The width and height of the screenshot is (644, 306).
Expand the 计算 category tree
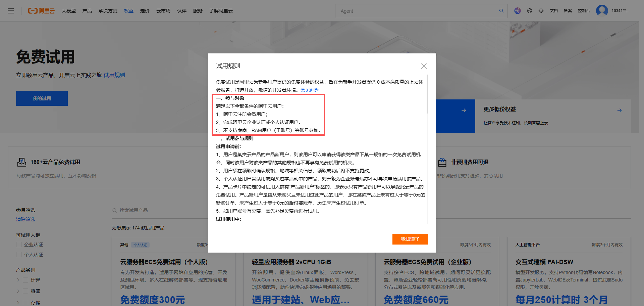pyautogui.click(x=18, y=280)
